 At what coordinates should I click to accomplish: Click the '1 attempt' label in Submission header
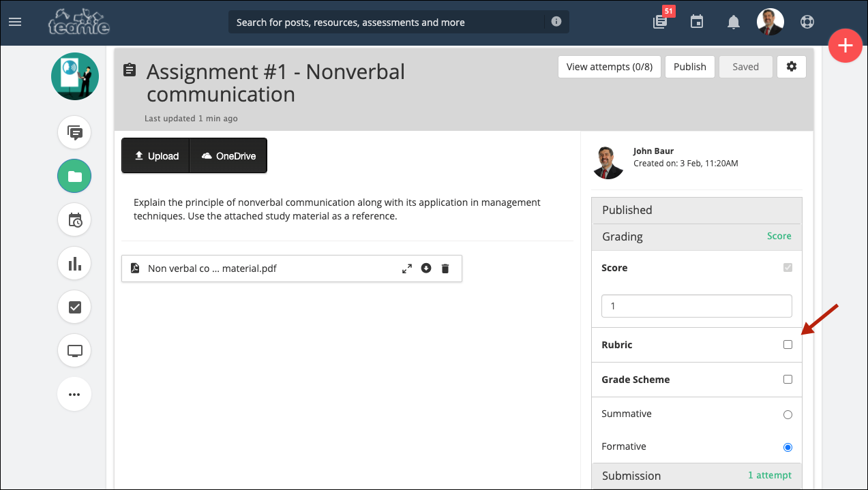769,475
